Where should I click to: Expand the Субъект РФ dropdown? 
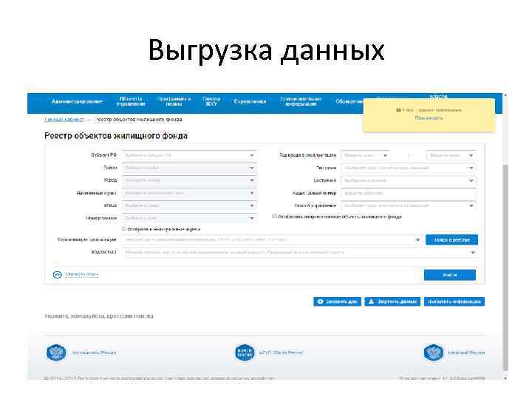click(x=189, y=155)
